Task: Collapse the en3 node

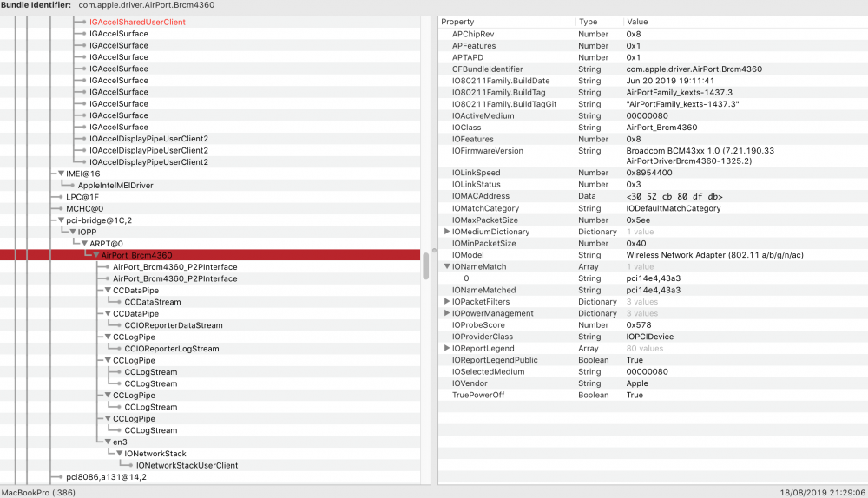Action: [108, 442]
